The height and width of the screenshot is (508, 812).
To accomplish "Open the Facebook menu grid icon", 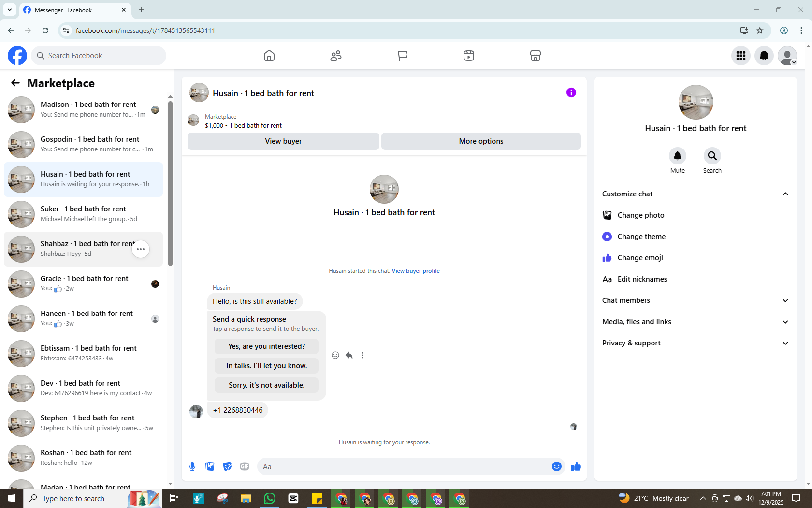I will 741,56.
